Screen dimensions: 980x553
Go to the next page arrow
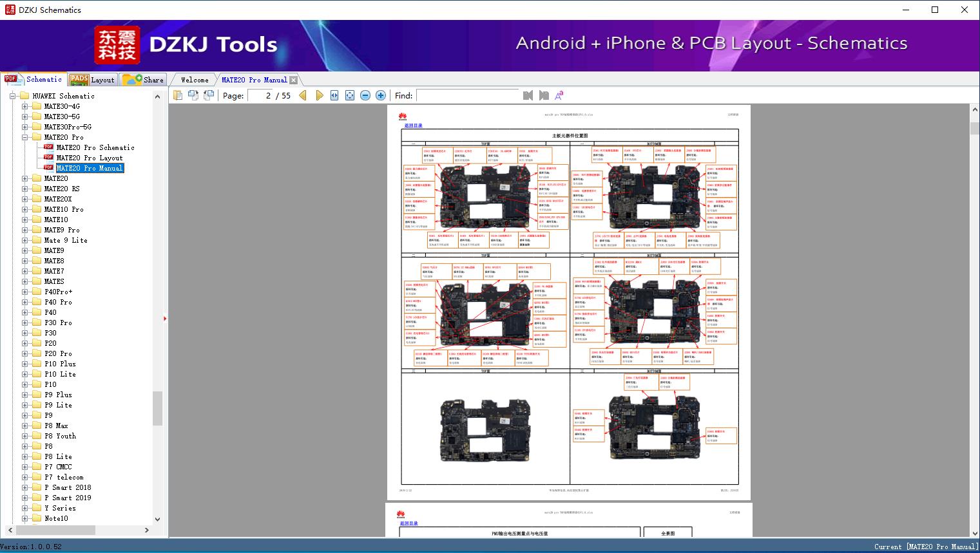[320, 95]
